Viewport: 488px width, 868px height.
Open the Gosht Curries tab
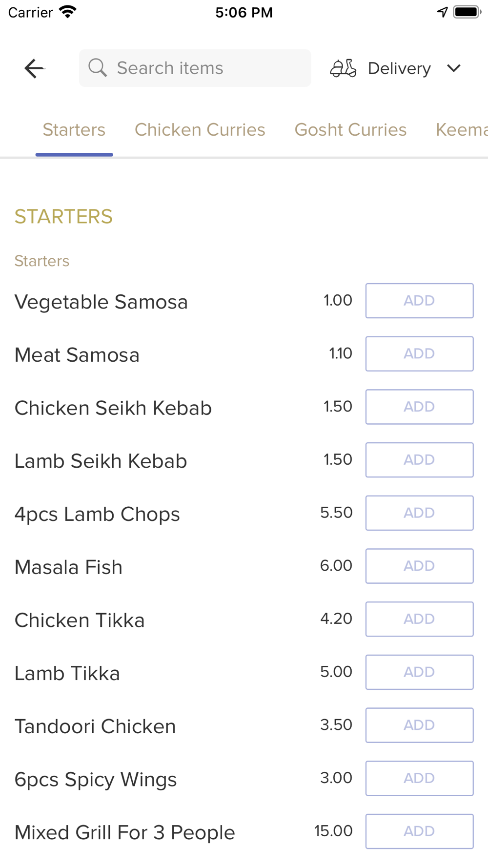350,130
